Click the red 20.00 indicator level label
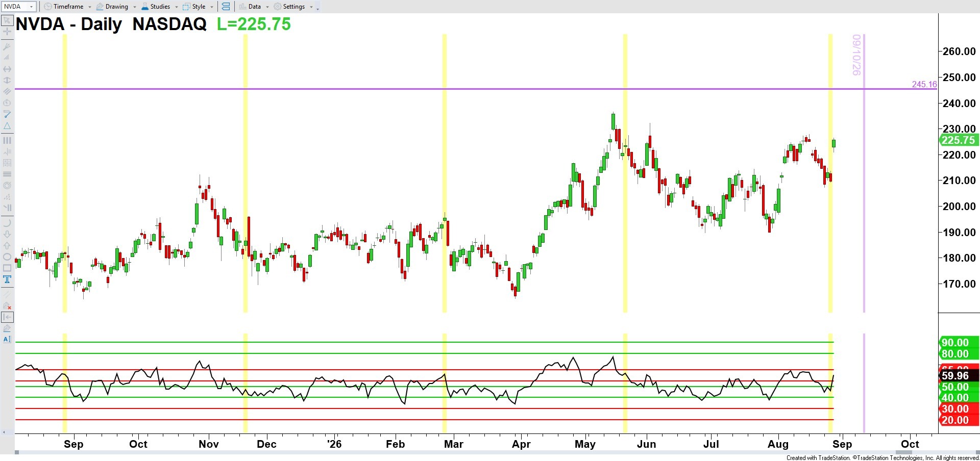The height and width of the screenshot is (461, 980). coord(959,420)
